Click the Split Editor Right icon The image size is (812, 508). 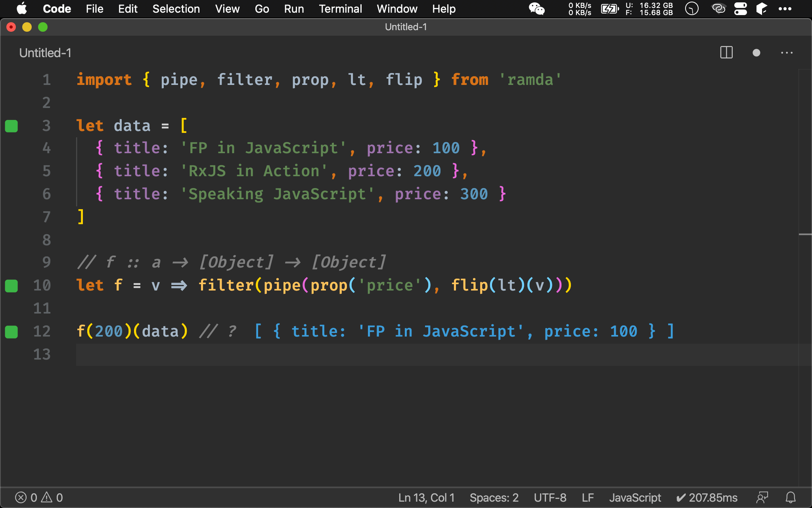(726, 53)
